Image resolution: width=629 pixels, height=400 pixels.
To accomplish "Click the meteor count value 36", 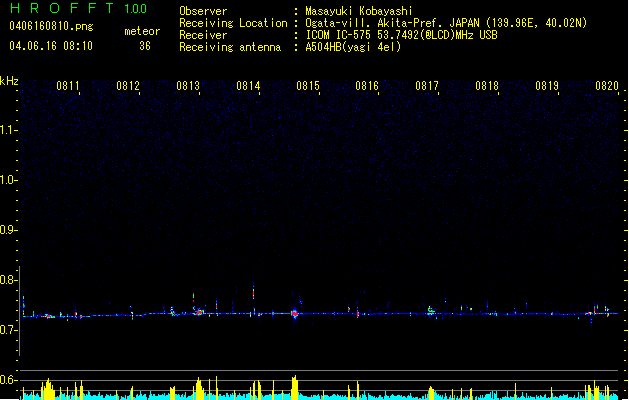I will (145, 46).
